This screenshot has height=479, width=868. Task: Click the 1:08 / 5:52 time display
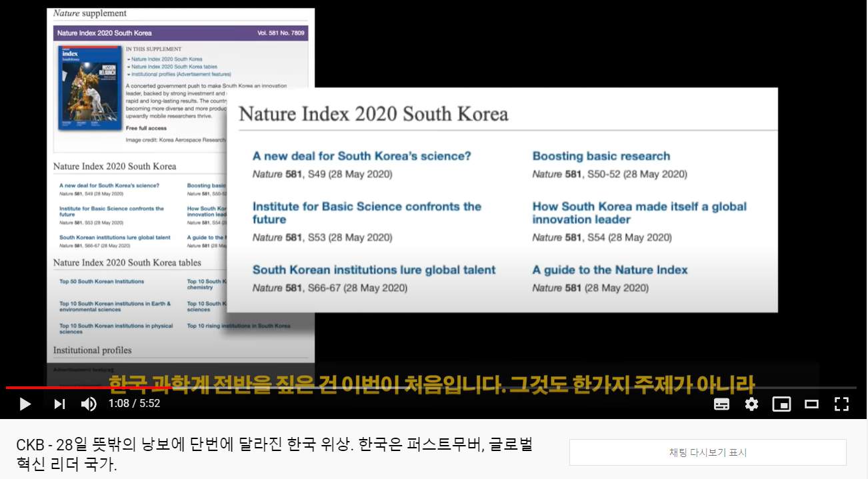point(134,404)
